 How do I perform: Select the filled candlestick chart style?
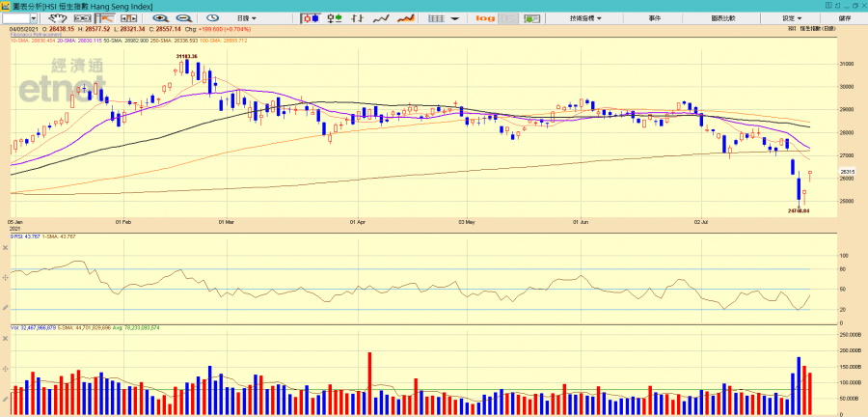point(312,18)
